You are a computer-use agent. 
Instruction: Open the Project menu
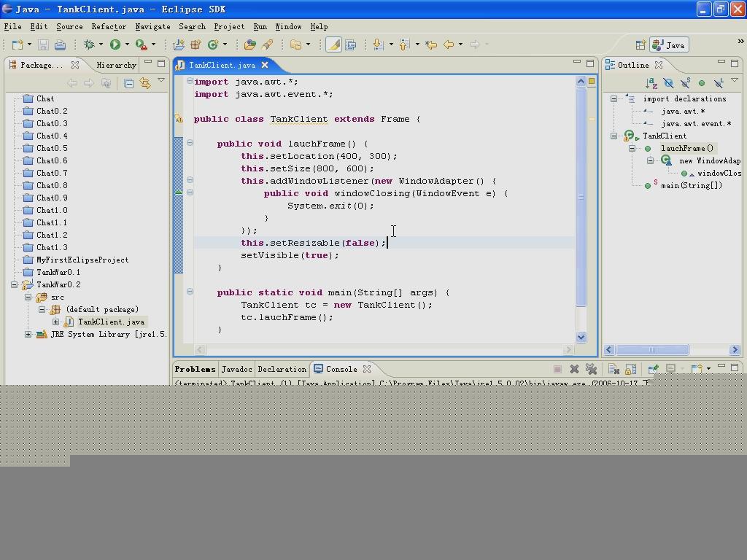229,27
